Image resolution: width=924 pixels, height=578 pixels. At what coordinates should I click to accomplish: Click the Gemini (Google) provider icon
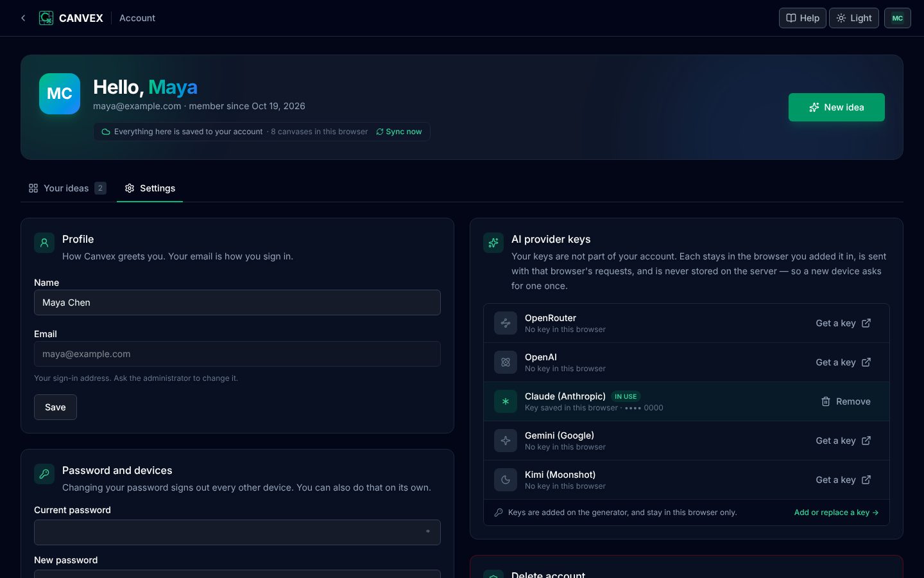tap(506, 441)
